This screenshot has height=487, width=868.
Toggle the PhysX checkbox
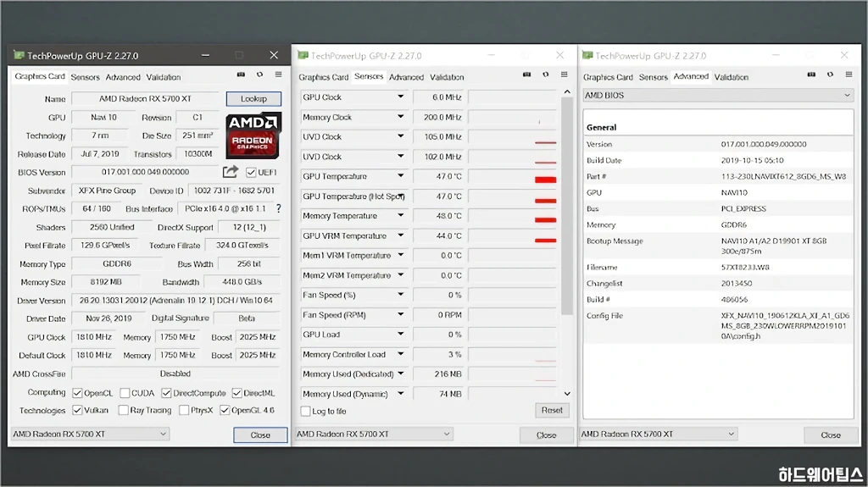tap(184, 410)
